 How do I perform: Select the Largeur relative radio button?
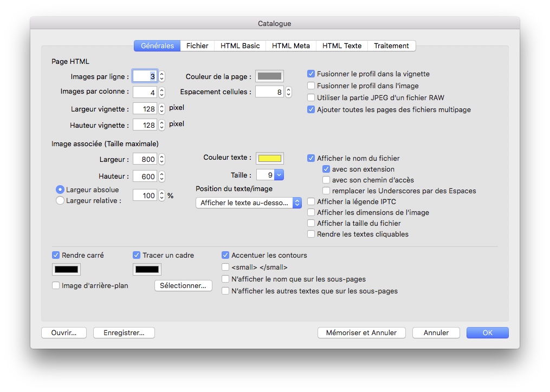(x=60, y=200)
